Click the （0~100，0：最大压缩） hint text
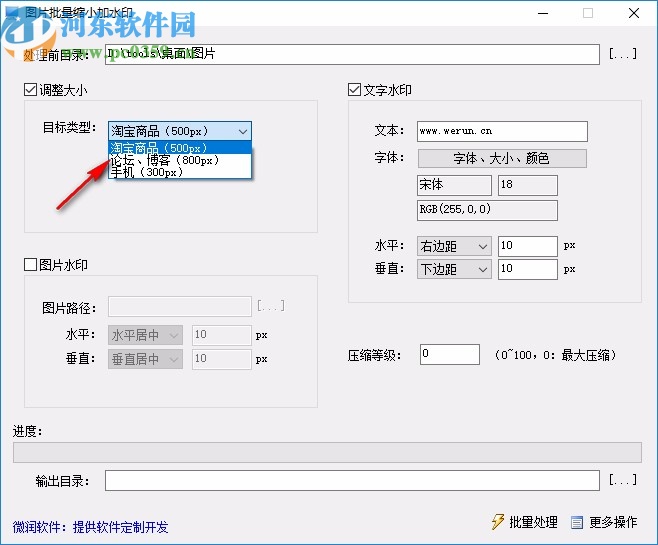Image resolution: width=658 pixels, height=545 pixels. click(556, 355)
